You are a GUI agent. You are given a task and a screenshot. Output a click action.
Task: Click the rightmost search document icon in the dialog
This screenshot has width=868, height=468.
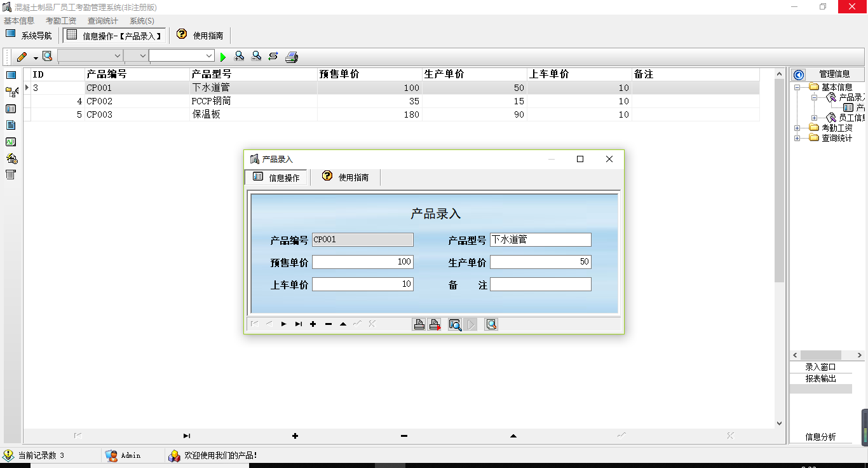click(x=491, y=324)
